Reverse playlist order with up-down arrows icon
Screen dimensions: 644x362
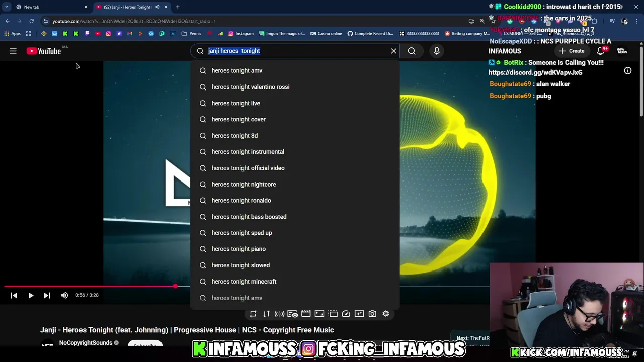tap(266, 314)
